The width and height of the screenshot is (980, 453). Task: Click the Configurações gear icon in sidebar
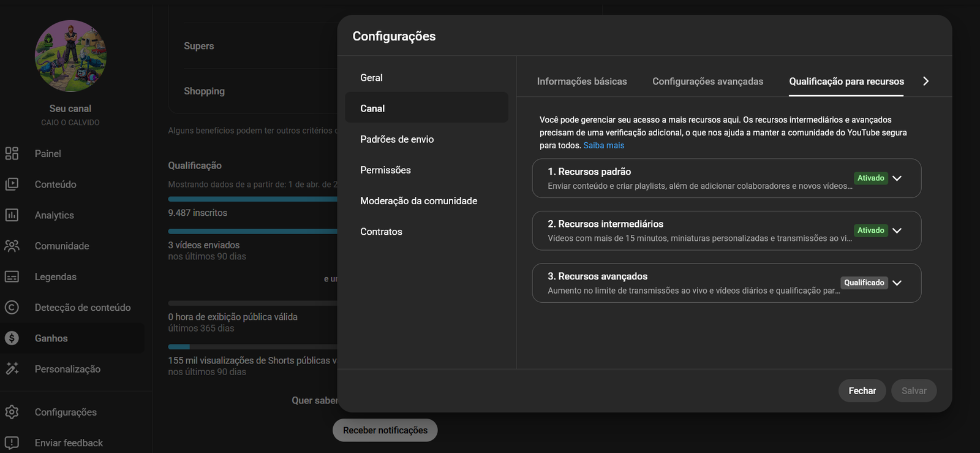pos(12,412)
